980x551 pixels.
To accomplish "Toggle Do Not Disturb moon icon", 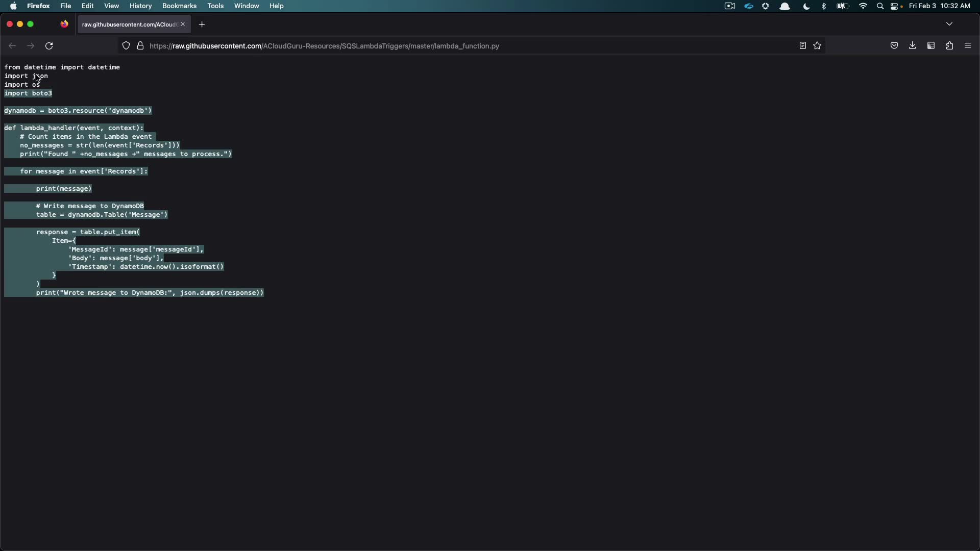I will 806,6.
